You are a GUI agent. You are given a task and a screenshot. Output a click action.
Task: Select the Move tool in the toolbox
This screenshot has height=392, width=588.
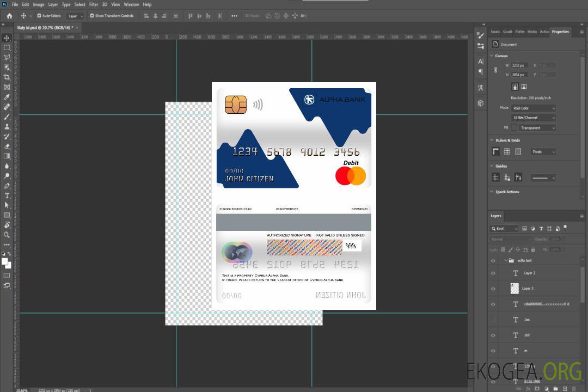pyautogui.click(x=7, y=38)
